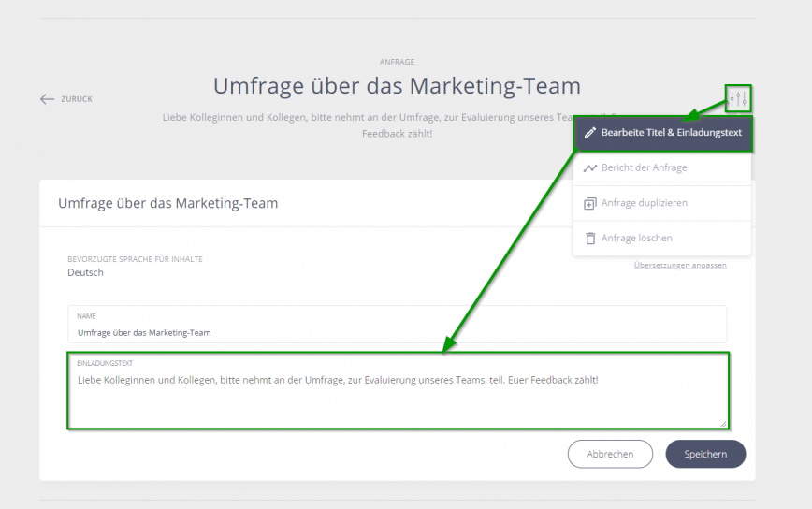Focus the Einladungstext text area
The image size is (812, 509).
[398, 391]
